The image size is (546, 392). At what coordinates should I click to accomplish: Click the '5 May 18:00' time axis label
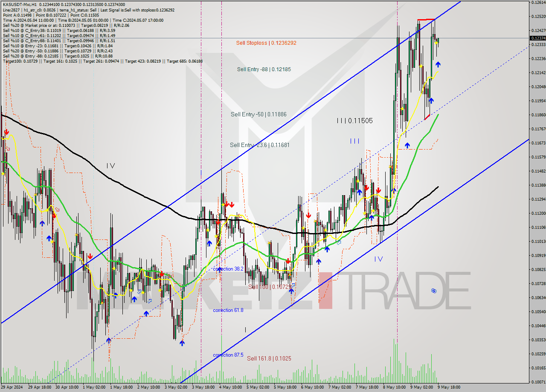tap(285, 387)
